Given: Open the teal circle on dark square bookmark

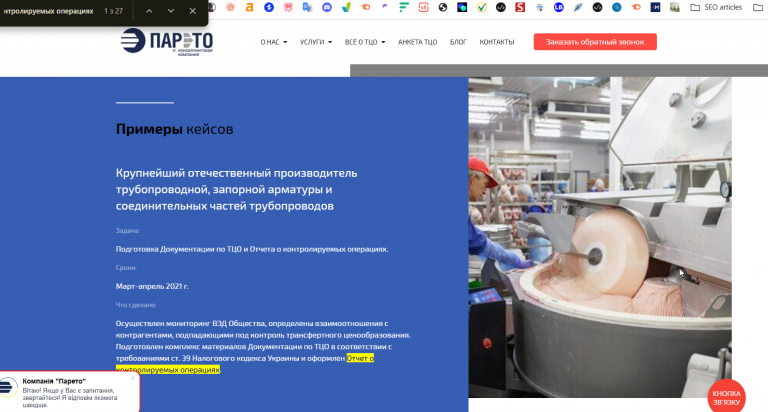Looking at the screenshot, I should click(x=462, y=7).
